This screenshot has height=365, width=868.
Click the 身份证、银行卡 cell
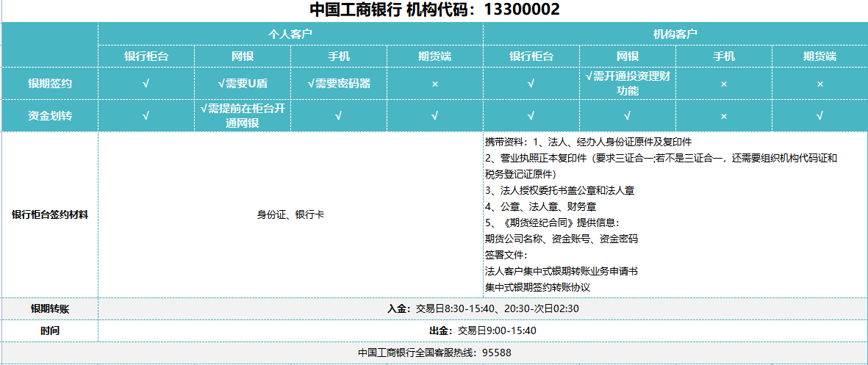click(290, 214)
